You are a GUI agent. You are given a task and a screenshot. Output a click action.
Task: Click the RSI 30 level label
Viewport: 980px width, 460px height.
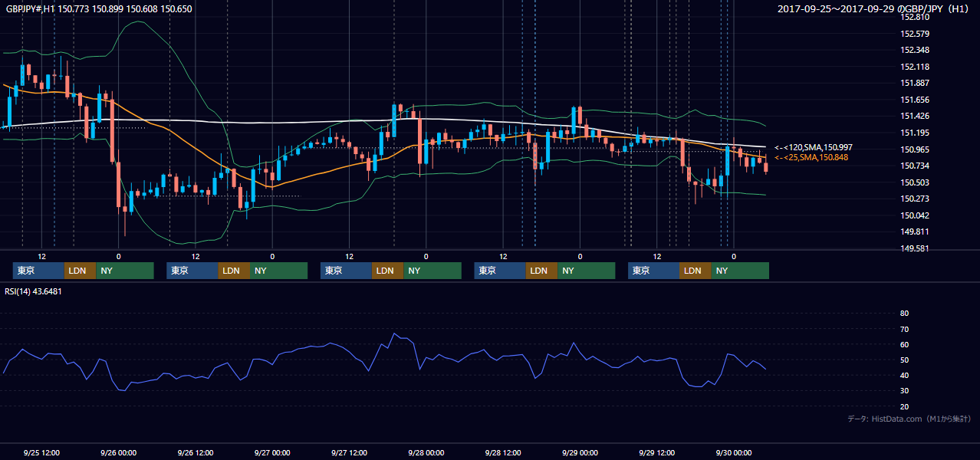[x=904, y=391]
